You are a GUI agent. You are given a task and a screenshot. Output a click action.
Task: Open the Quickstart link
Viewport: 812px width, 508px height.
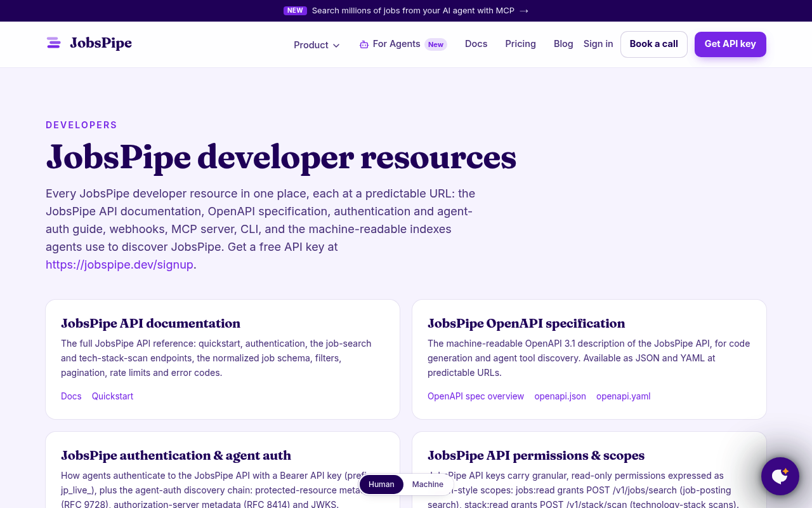click(x=112, y=396)
